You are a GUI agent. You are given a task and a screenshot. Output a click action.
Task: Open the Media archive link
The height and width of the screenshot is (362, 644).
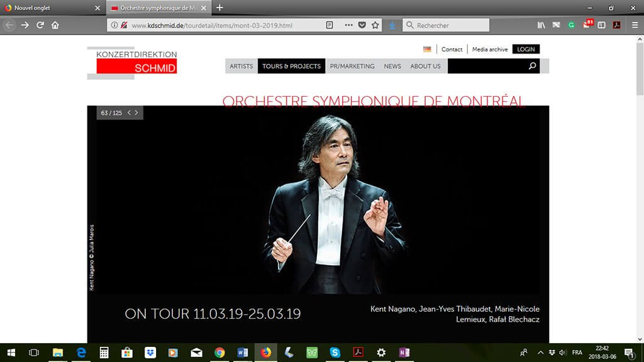tap(489, 49)
